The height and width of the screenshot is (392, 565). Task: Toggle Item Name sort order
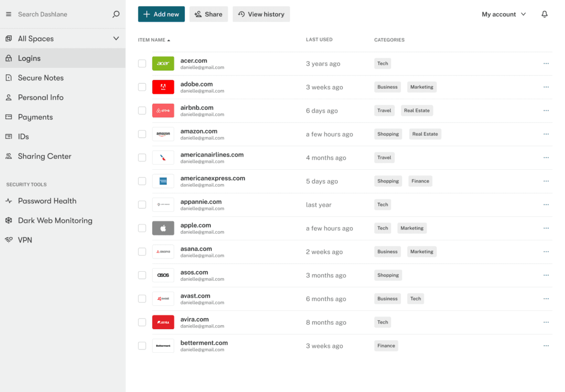click(153, 40)
